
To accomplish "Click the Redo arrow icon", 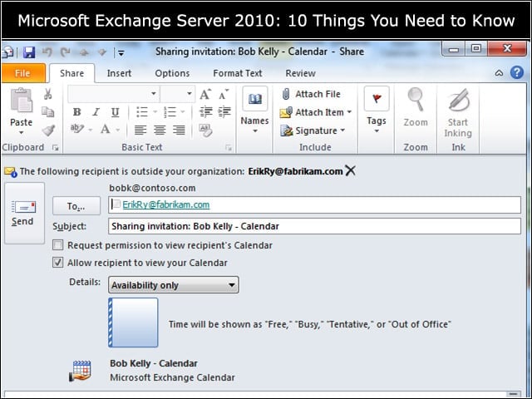I will pyautogui.click(x=65, y=52).
